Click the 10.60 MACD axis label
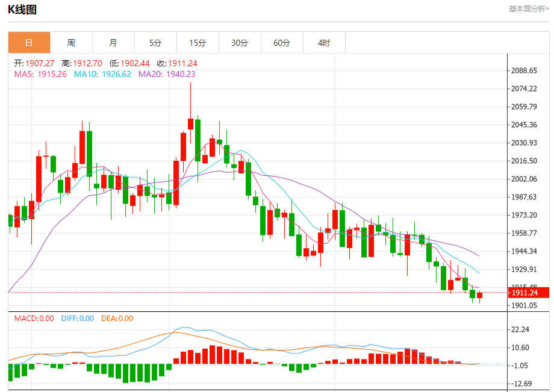The image size is (554, 392). tap(520, 347)
